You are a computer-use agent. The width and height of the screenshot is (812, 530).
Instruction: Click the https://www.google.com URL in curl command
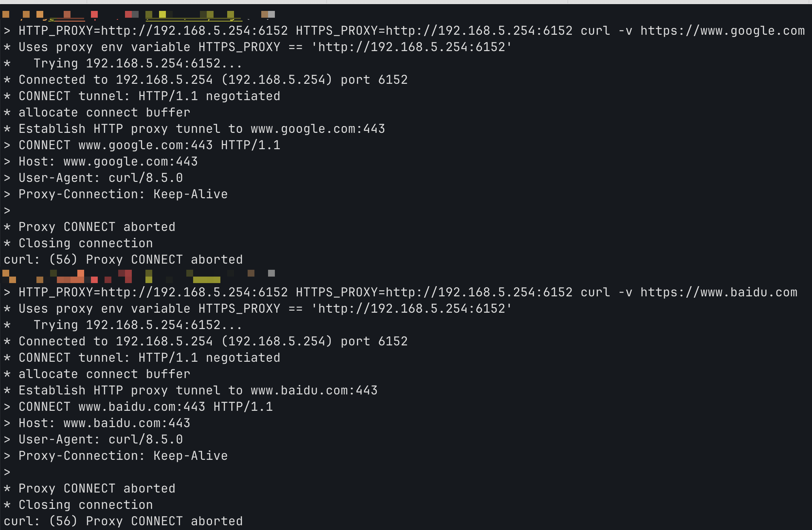tap(722, 31)
